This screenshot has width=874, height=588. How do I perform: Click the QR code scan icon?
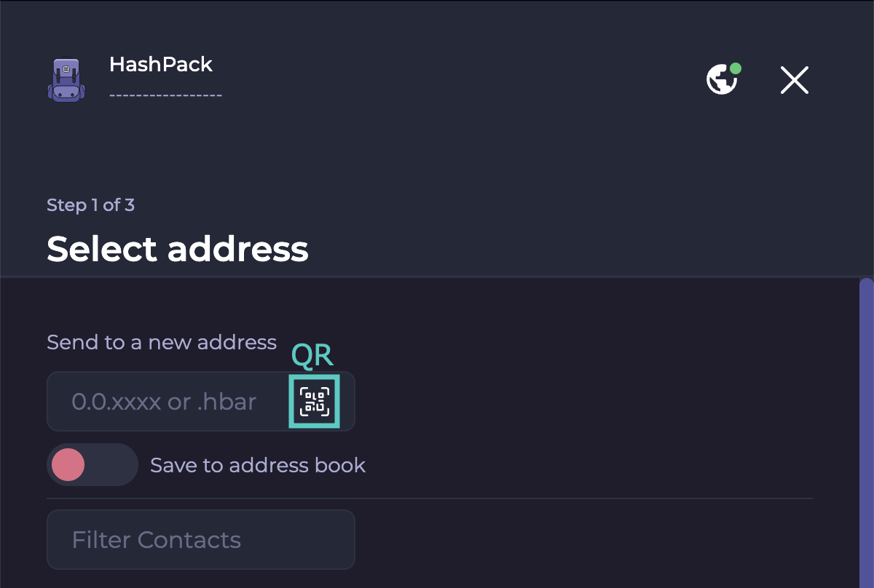[x=315, y=401]
